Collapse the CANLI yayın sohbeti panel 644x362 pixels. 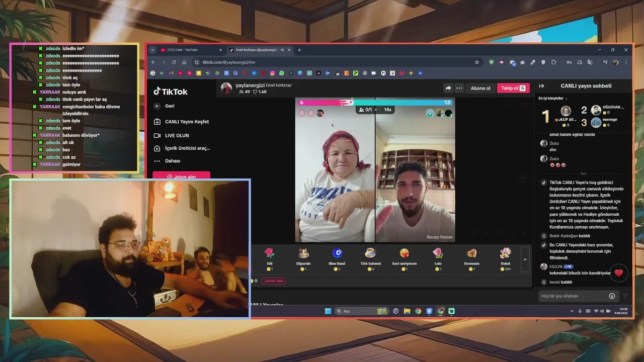[x=542, y=86]
